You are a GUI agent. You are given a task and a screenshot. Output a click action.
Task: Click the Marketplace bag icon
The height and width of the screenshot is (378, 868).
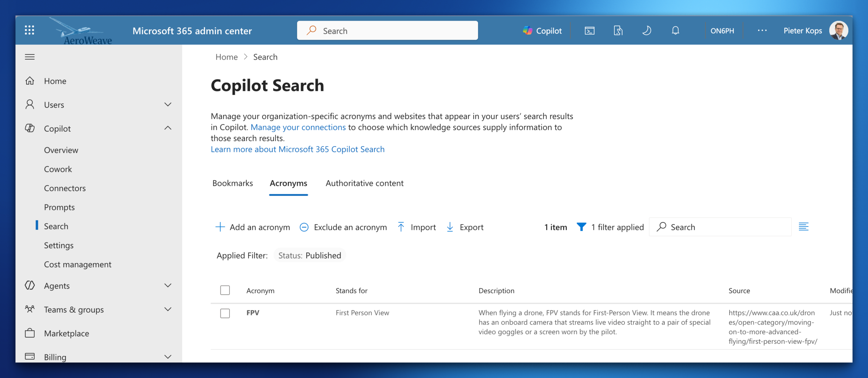click(30, 333)
